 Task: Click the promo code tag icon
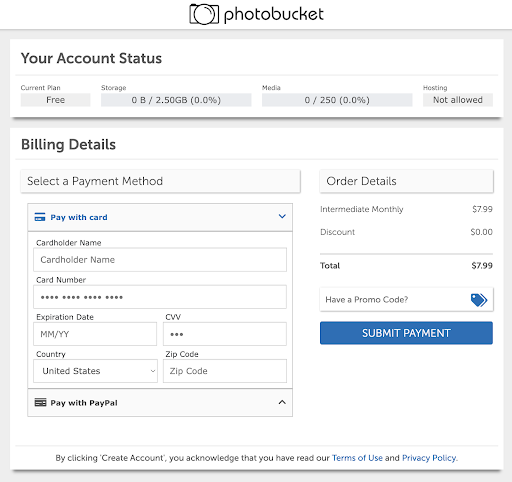coord(479,300)
